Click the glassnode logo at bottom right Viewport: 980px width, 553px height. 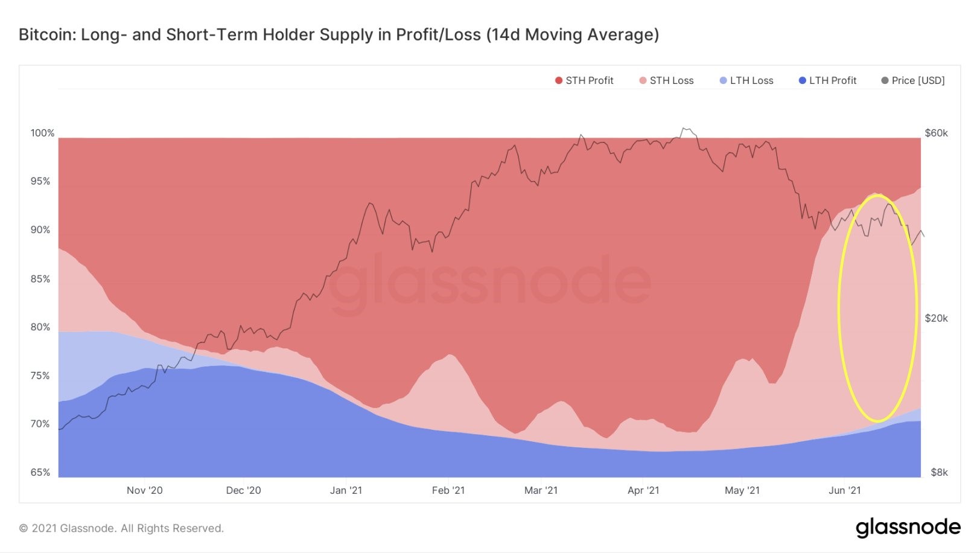(x=908, y=528)
